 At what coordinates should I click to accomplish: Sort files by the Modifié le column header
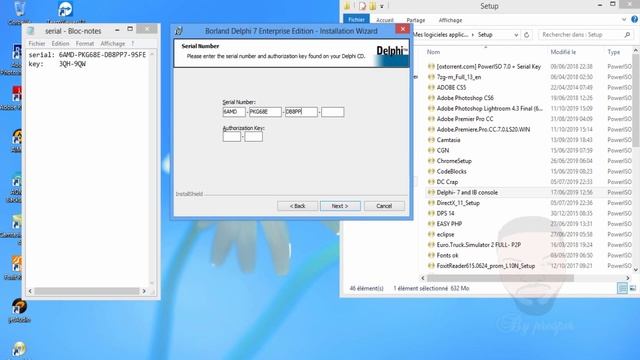click(x=563, y=52)
